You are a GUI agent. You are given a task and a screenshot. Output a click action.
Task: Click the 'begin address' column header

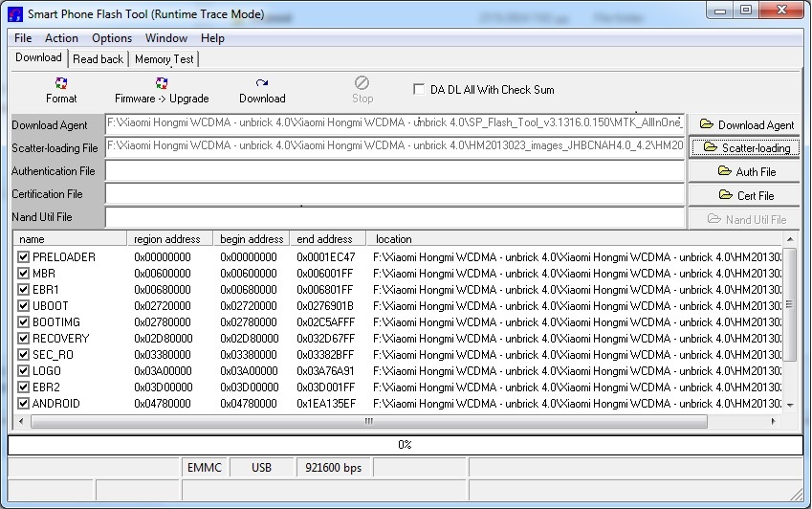coord(252,239)
